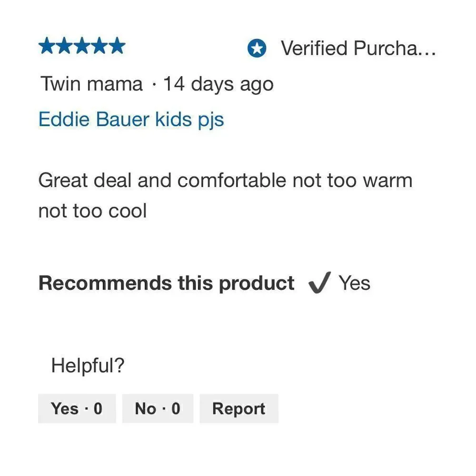Viewport: 476px width, 476px height.
Task: Click the checkmark beside Recommends this product
Action: (x=319, y=283)
